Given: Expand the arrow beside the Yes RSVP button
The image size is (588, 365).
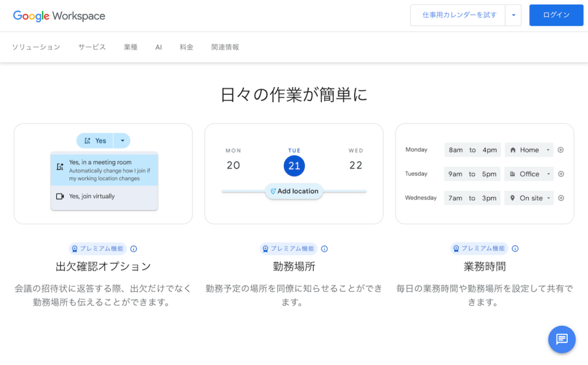Looking at the screenshot, I should [122, 141].
